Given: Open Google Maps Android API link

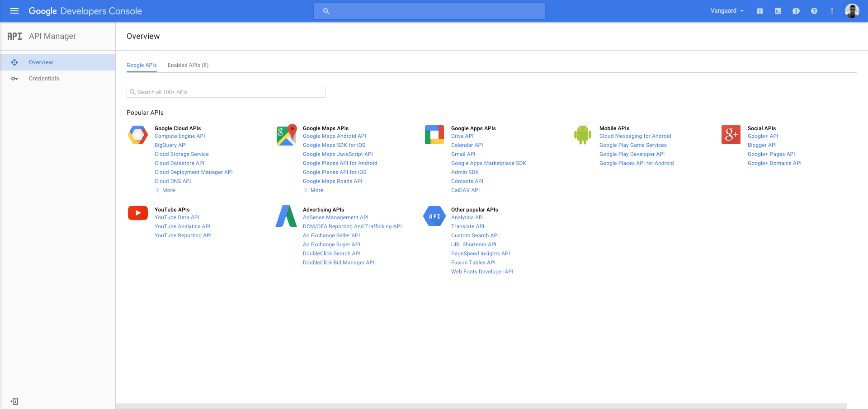Looking at the screenshot, I should tap(335, 136).
